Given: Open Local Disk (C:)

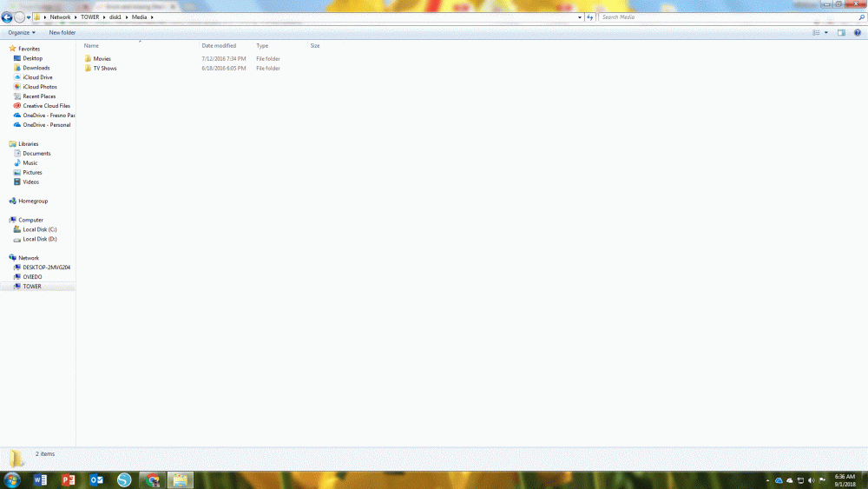Looking at the screenshot, I should click(x=40, y=229).
